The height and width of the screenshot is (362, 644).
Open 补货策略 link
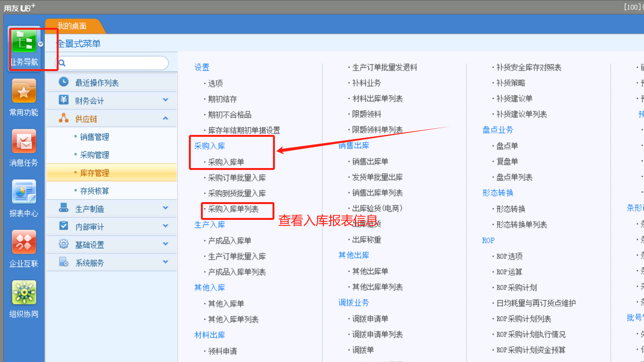(x=510, y=84)
